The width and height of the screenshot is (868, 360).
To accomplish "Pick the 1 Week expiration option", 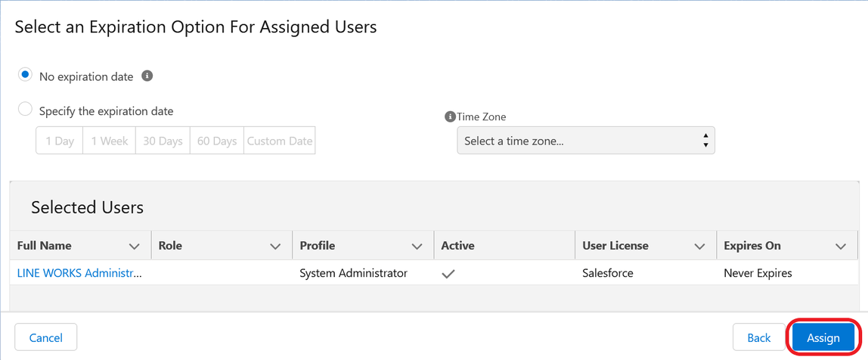I will click(110, 141).
